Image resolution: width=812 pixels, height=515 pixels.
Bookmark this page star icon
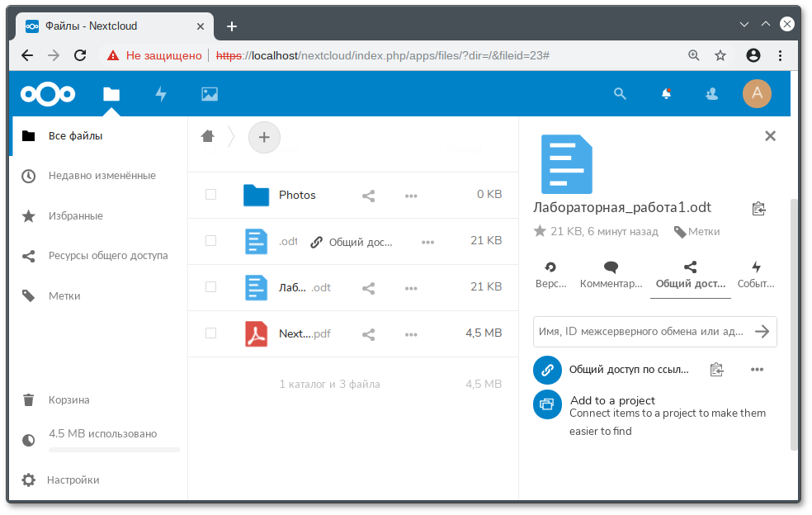point(720,55)
